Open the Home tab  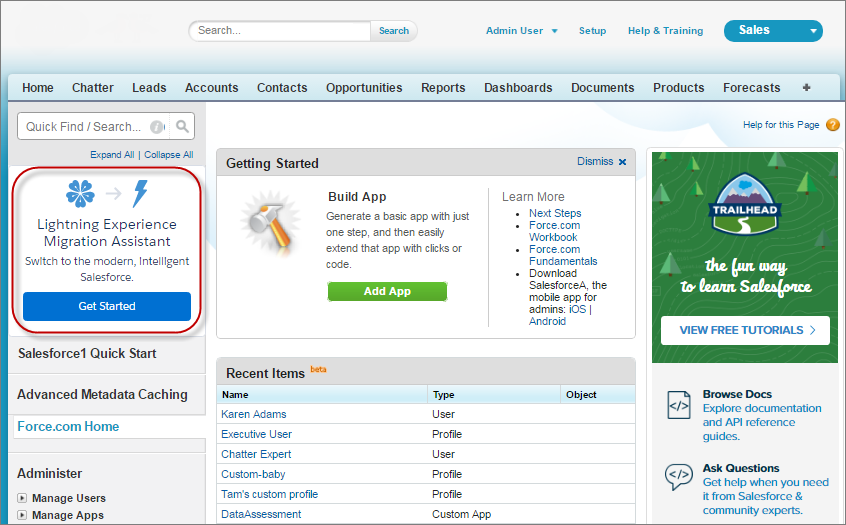click(38, 87)
